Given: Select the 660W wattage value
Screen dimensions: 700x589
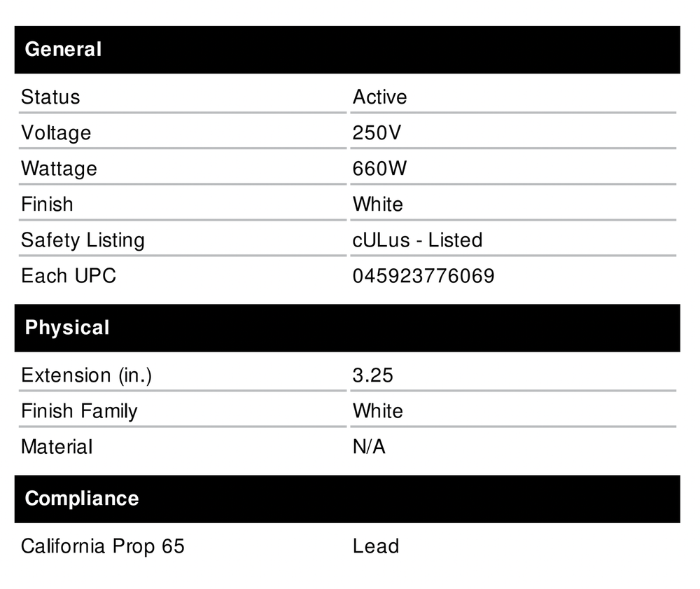Looking at the screenshot, I should click(380, 169).
